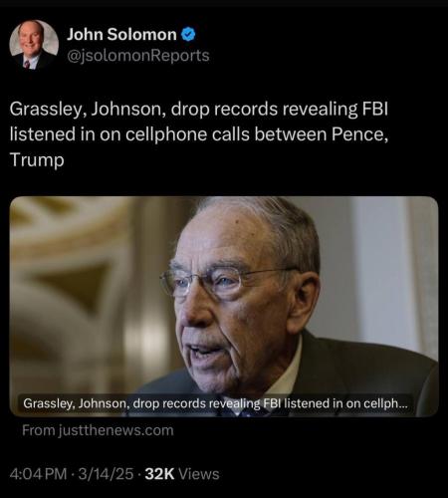Open the card caption 'Grassley, Johnson, drop records…'
448x498 pixels.
click(x=215, y=403)
